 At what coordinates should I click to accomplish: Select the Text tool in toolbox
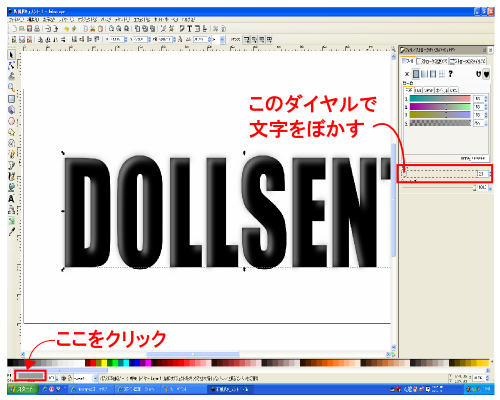(11, 199)
